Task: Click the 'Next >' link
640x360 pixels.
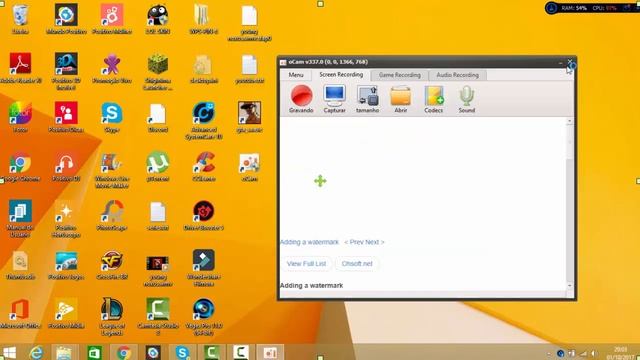Action: point(375,242)
